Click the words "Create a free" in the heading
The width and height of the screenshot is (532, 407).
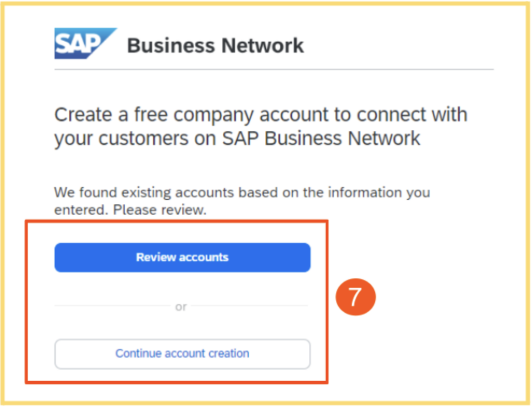coord(111,115)
